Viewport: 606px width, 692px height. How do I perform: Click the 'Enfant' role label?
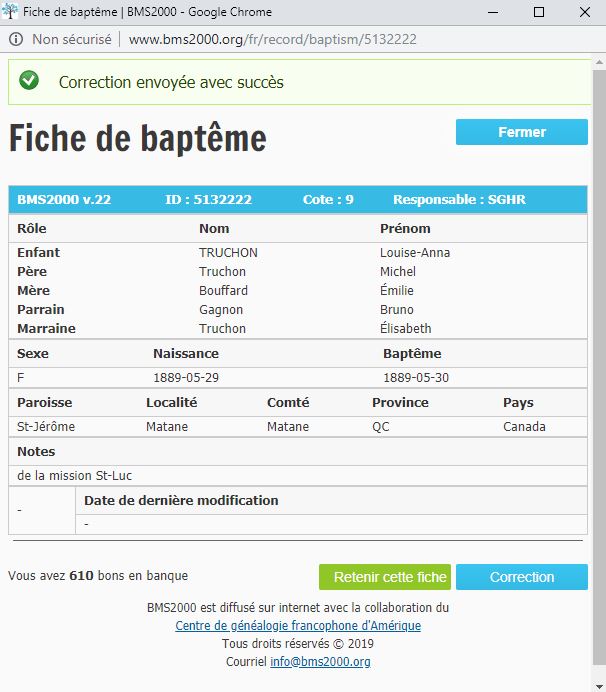(38, 252)
